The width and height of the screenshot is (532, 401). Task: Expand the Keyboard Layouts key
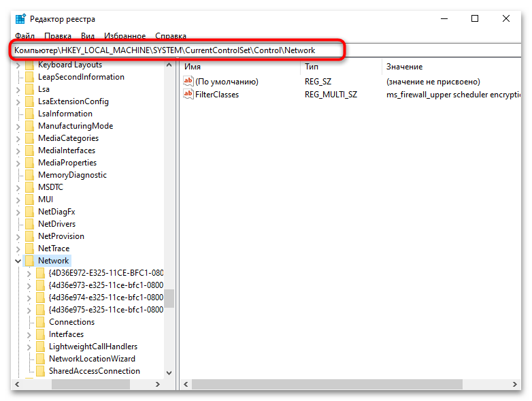click(18, 65)
